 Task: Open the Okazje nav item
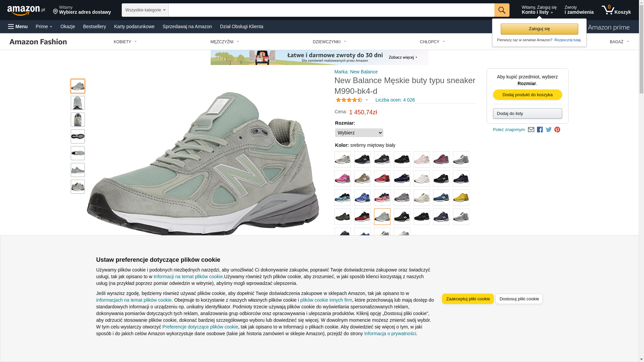(67, 26)
